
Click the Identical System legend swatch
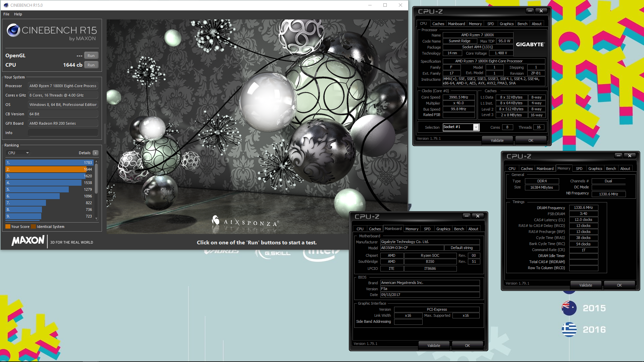point(33,227)
